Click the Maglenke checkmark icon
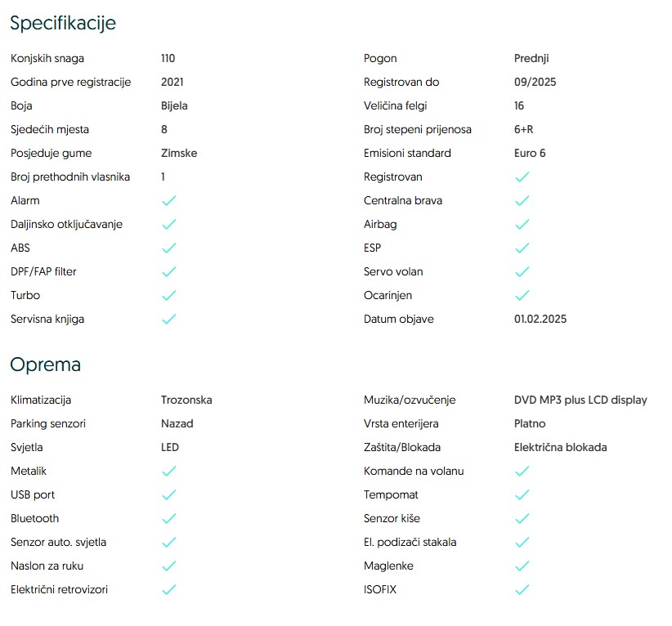The width and height of the screenshot is (672, 626). (522, 566)
